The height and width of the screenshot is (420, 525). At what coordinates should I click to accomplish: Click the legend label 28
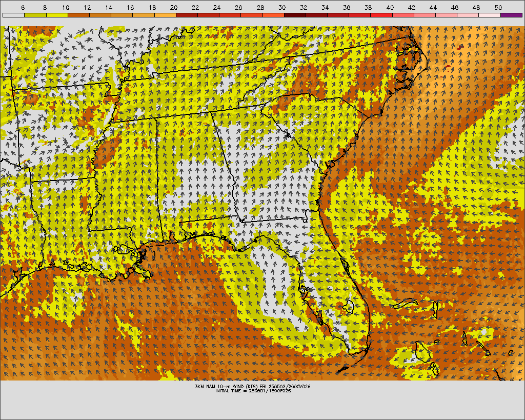[x=260, y=7]
